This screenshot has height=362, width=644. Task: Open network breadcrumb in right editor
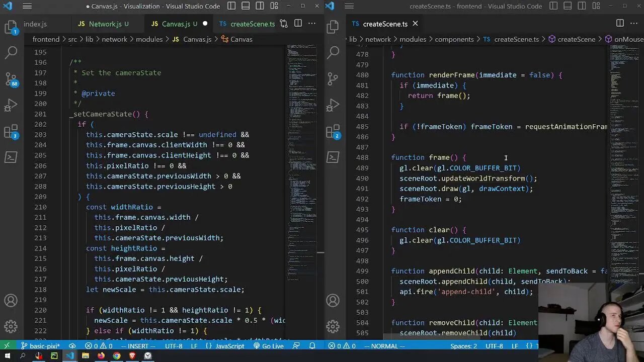click(x=378, y=39)
